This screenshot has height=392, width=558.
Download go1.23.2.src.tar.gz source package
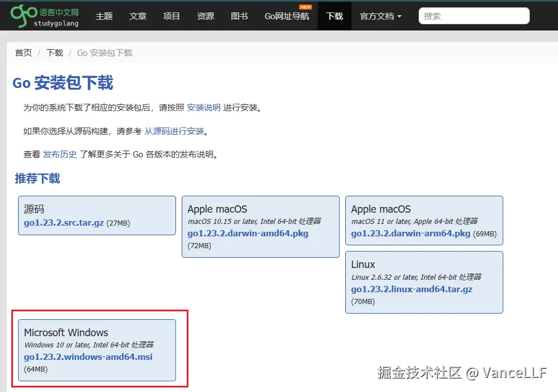point(64,223)
